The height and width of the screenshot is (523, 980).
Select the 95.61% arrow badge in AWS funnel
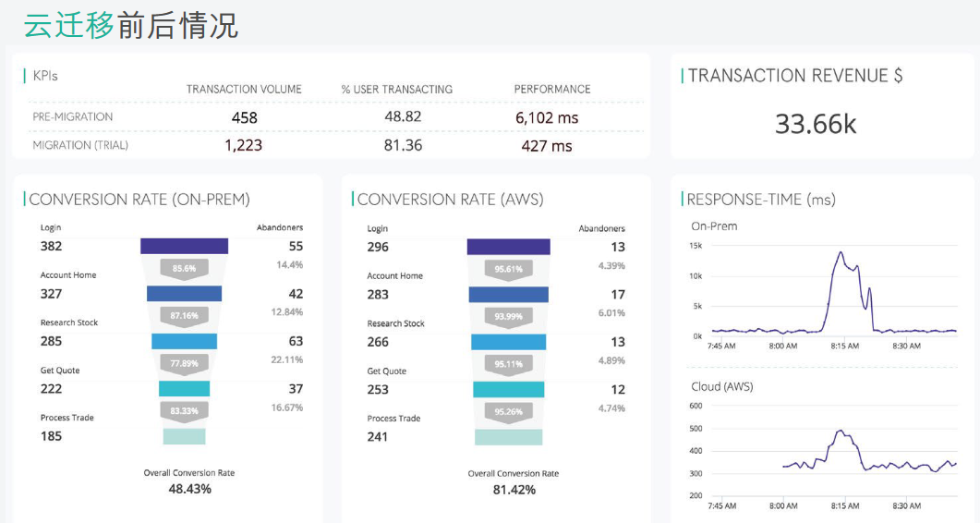click(x=508, y=269)
